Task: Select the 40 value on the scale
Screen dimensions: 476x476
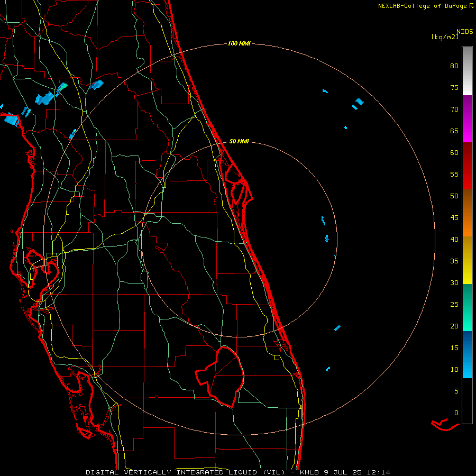Action: click(x=454, y=239)
